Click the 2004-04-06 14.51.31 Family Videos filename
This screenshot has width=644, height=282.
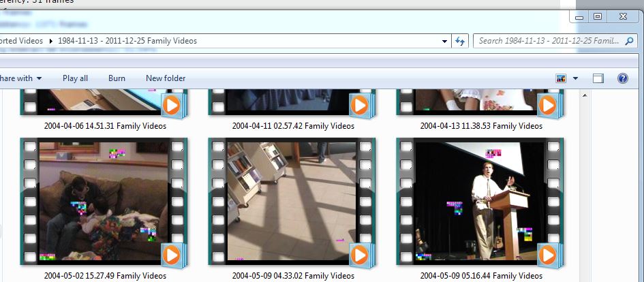tap(105, 126)
